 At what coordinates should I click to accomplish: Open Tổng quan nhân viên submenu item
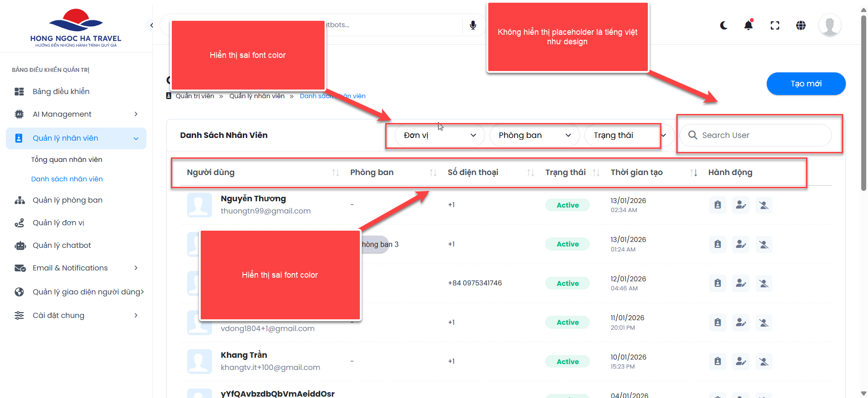[67, 160]
